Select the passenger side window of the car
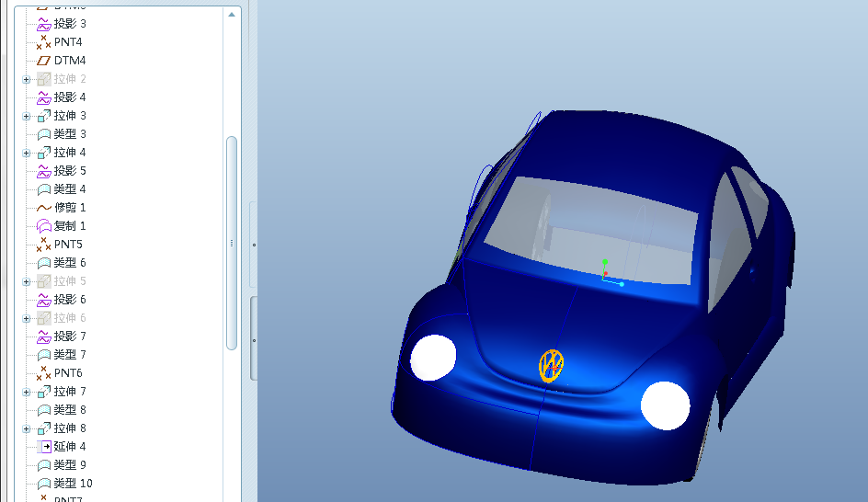The height and width of the screenshot is (502, 868). click(729, 241)
